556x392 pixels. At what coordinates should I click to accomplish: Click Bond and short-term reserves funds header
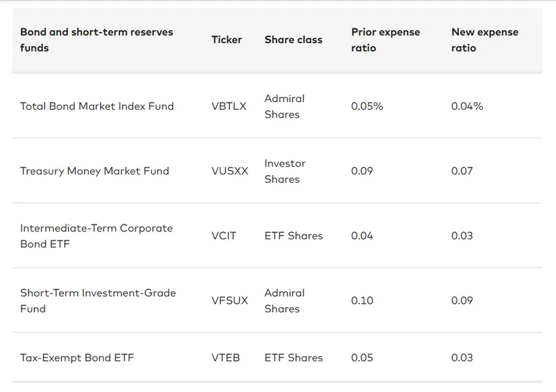coord(97,40)
